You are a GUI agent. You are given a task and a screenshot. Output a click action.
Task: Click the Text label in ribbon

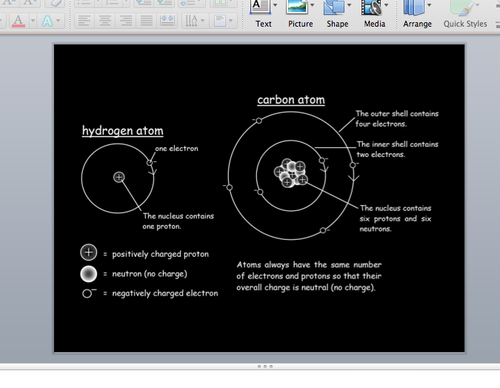(263, 24)
